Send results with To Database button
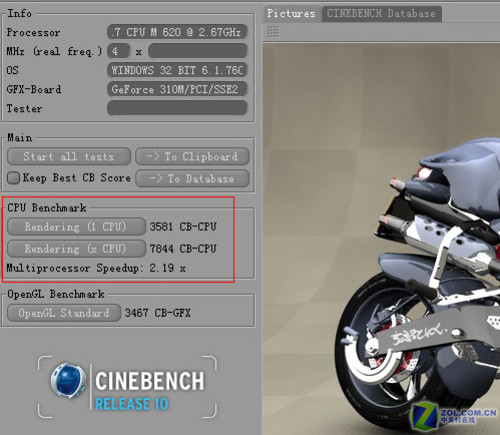Image resolution: width=500 pixels, height=435 pixels. coord(192,178)
